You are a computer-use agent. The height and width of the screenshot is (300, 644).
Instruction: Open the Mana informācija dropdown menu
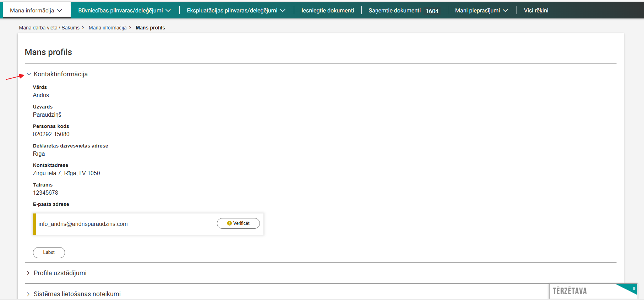click(36, 11)
